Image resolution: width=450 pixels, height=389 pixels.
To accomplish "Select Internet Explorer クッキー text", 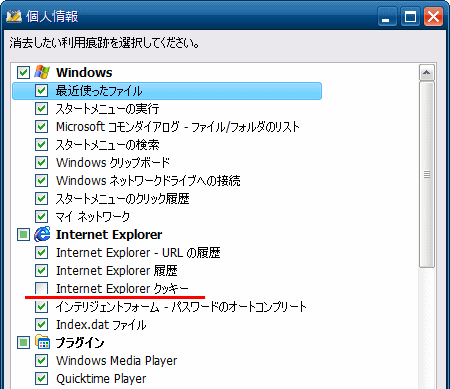I will pyautogui.click(x=122, y=289).
